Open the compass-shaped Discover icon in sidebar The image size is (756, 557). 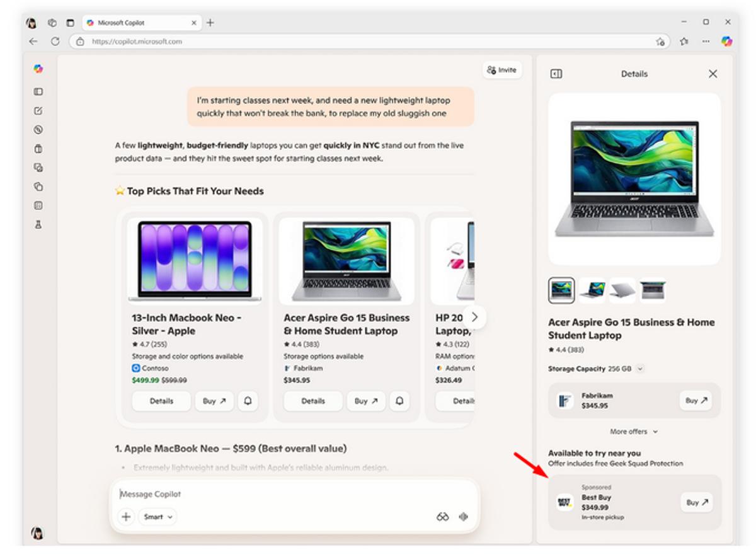[38, 130]
